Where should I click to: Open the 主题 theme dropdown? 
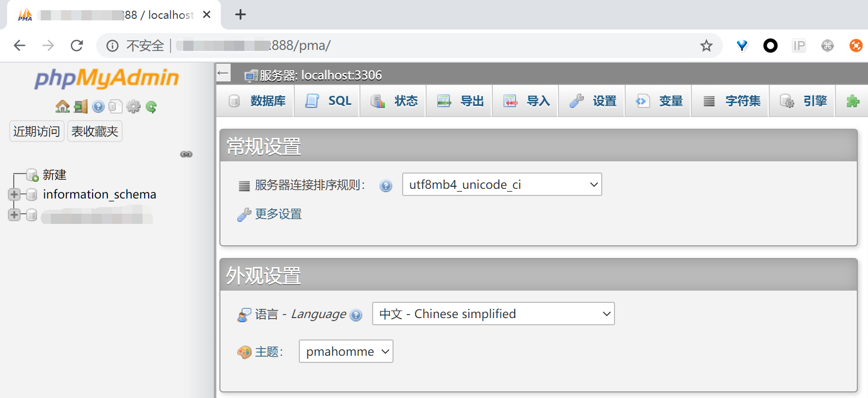pyautogui.click(x=346, y=351)
